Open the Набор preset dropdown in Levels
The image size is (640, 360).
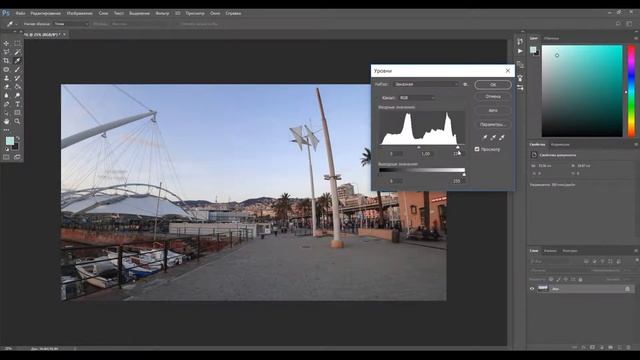[x=426, y=84]
